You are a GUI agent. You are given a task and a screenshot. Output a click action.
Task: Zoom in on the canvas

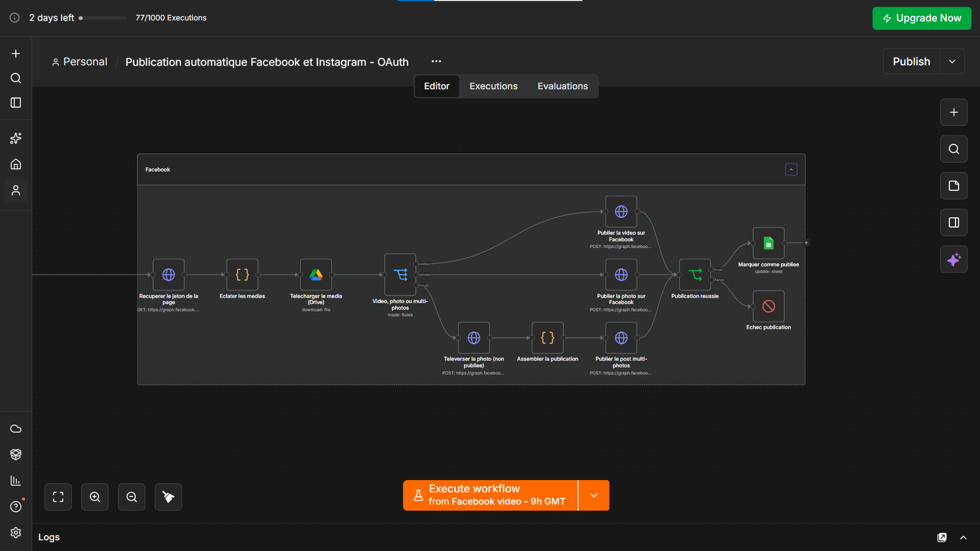(95, 497)
